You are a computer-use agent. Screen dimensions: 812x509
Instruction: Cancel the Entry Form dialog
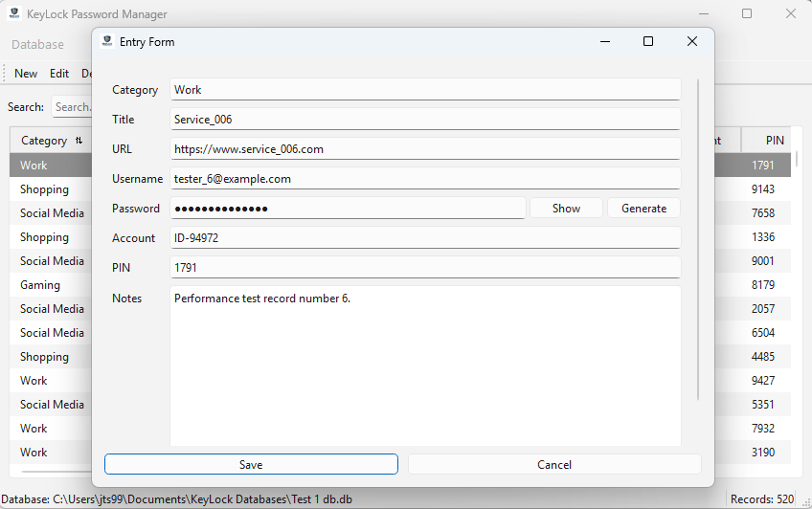coord(554,464)
